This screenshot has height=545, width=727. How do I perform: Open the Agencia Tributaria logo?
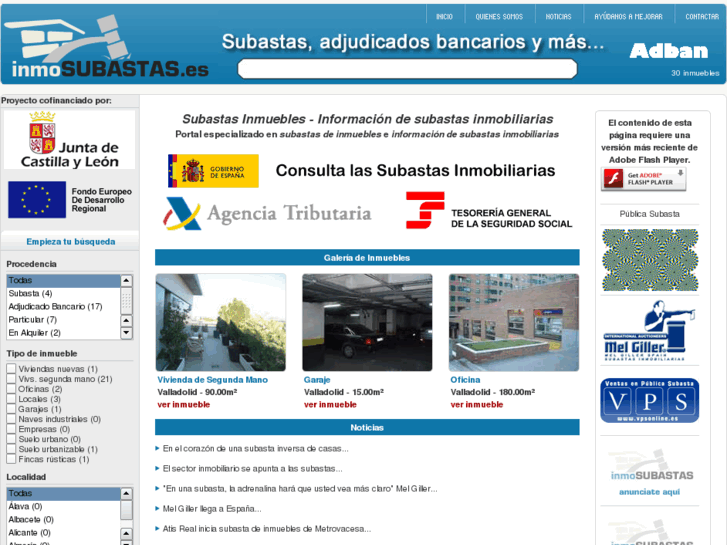(x=267, y=213)
